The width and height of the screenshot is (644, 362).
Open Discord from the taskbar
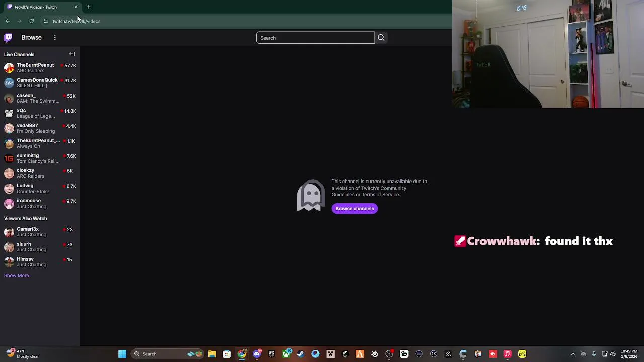point(257,354)
